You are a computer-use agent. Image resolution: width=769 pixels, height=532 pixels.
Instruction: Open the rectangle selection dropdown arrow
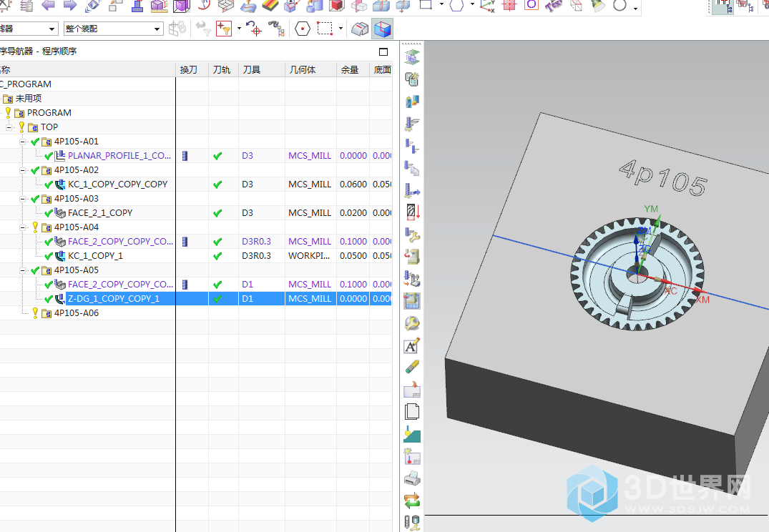click(341, 29)
